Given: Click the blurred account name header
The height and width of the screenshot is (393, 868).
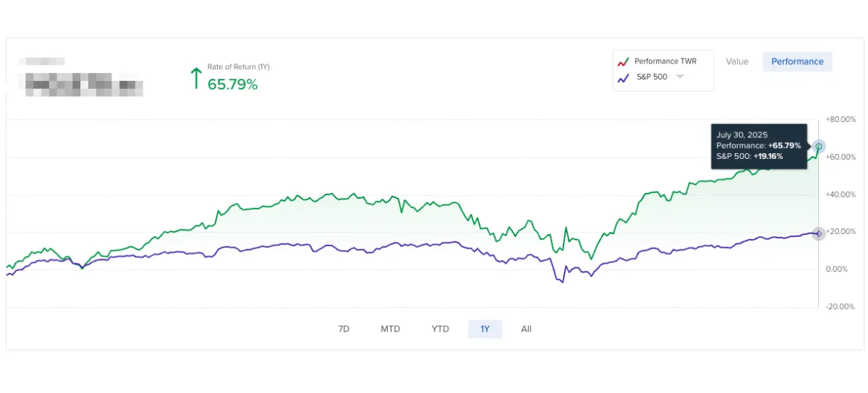Looking at the screenshot, I should coord(84,79).
